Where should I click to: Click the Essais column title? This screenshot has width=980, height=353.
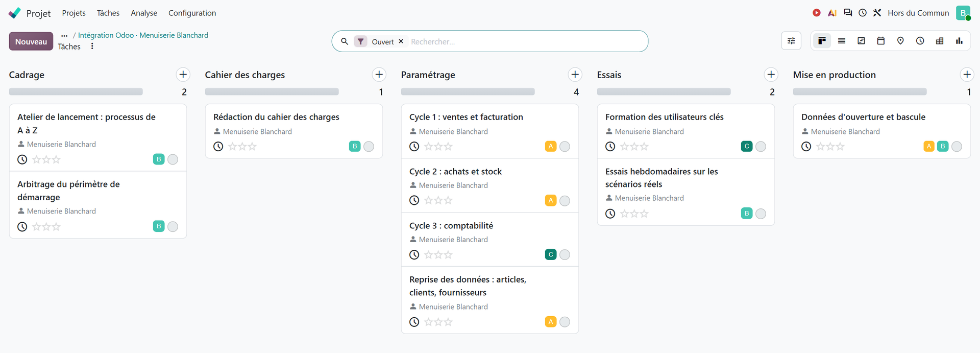[x=609, y=75]
